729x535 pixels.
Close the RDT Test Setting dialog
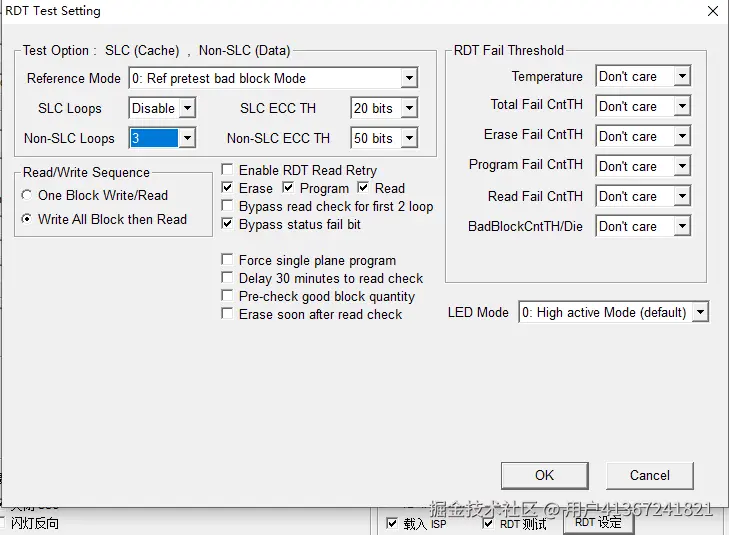[713, 11]
